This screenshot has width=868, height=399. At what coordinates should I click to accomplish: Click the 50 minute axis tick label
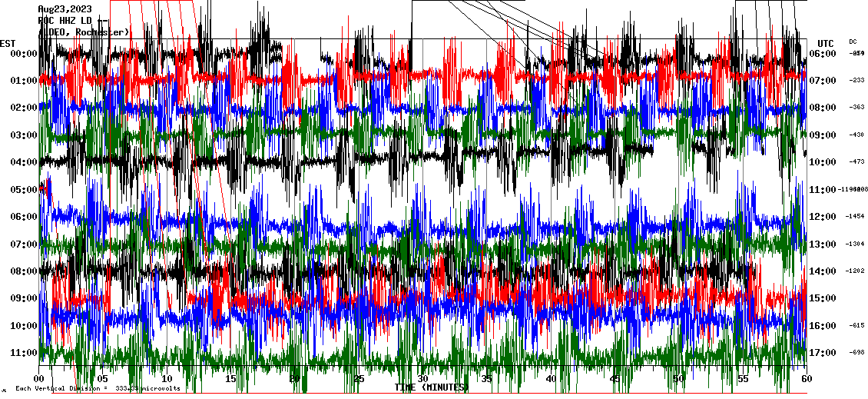point(678,379)
